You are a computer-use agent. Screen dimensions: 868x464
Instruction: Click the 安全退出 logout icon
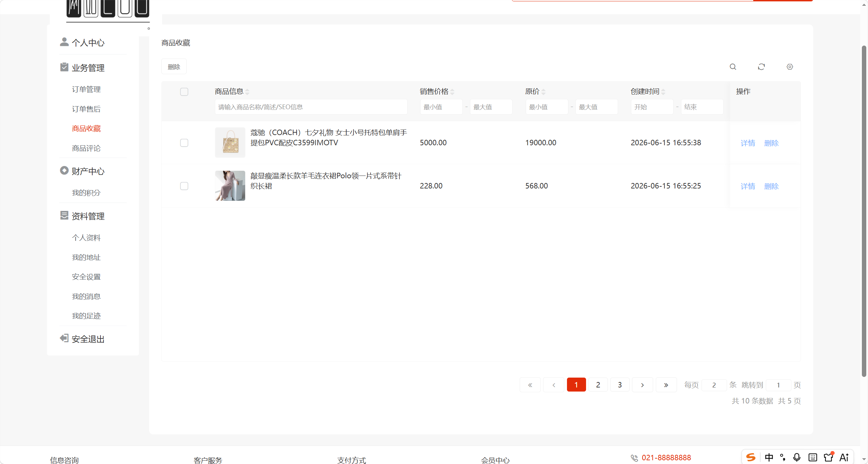(x=64, y=338)
